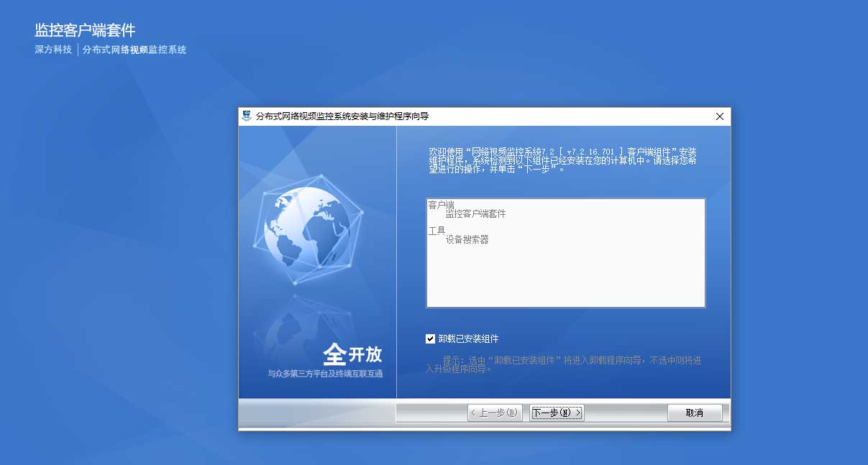Toggle the 卸载已安装组件 checkbox
868x465 pixels.
[x=431, y=339]
